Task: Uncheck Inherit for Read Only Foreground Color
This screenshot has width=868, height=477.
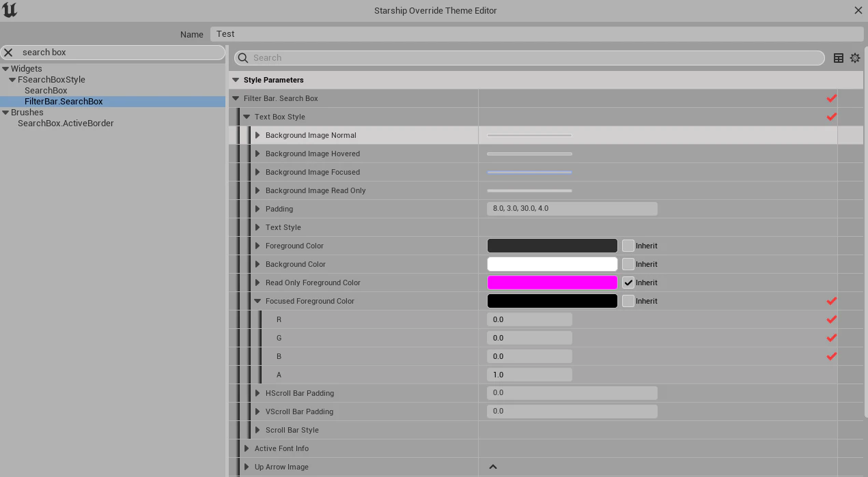Action: (x=628, y=283)
